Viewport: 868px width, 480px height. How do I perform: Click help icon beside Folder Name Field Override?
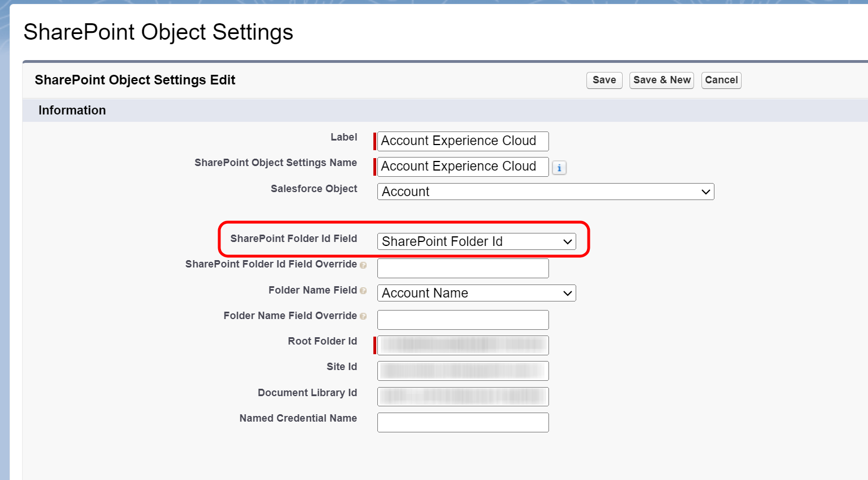pos(363,316)
